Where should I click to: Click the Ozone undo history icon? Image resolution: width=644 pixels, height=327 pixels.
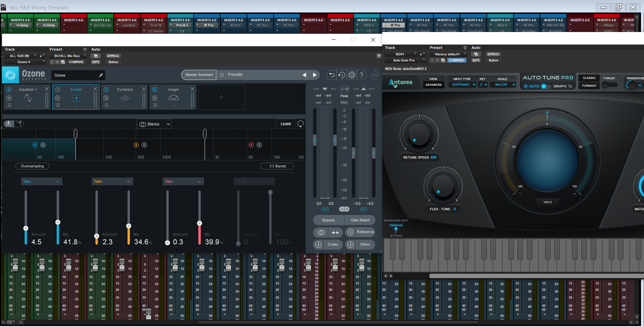tap(342, 75)
